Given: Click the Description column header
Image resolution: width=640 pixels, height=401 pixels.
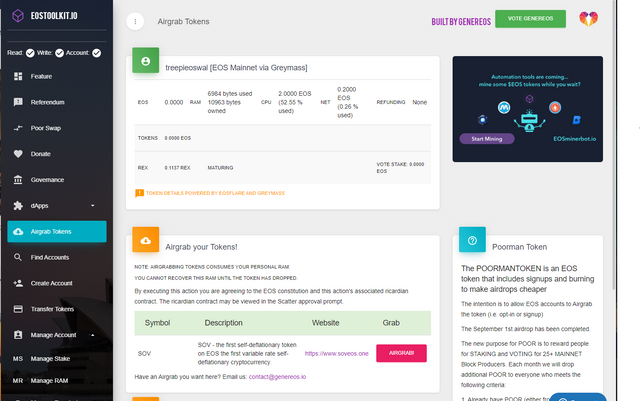Looking at the screenshot, I should 223,323.
